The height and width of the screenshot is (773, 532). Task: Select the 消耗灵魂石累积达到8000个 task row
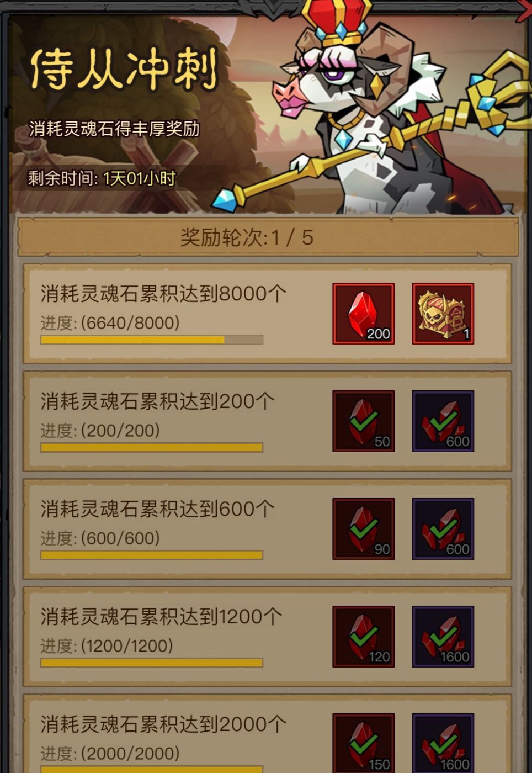267,314
